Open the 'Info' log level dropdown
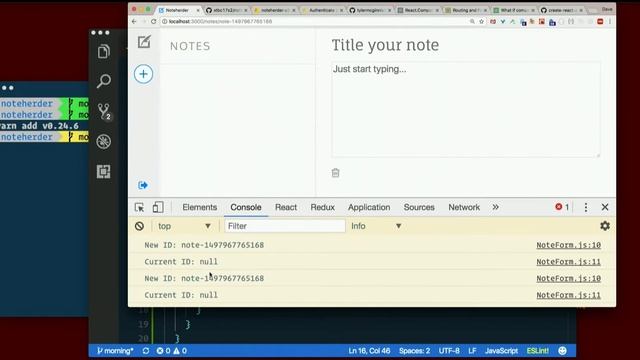This screenshot has width=640, height=360. 376,226
